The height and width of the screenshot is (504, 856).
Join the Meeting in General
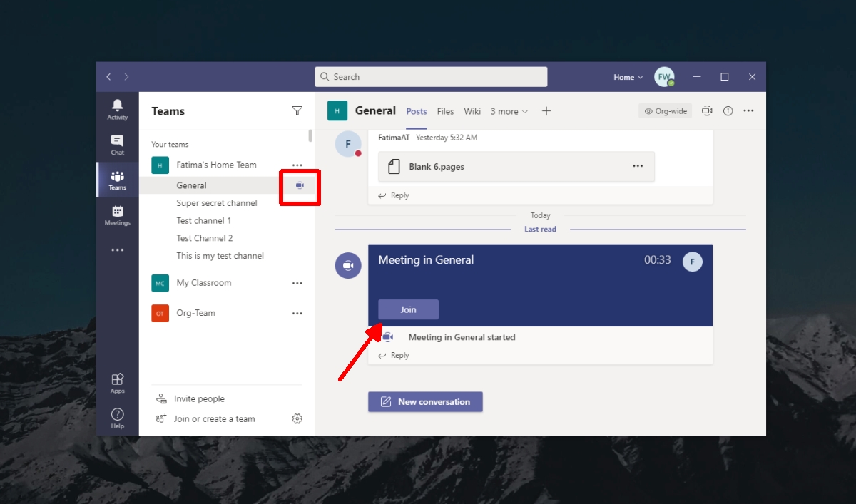pos(407,309)
